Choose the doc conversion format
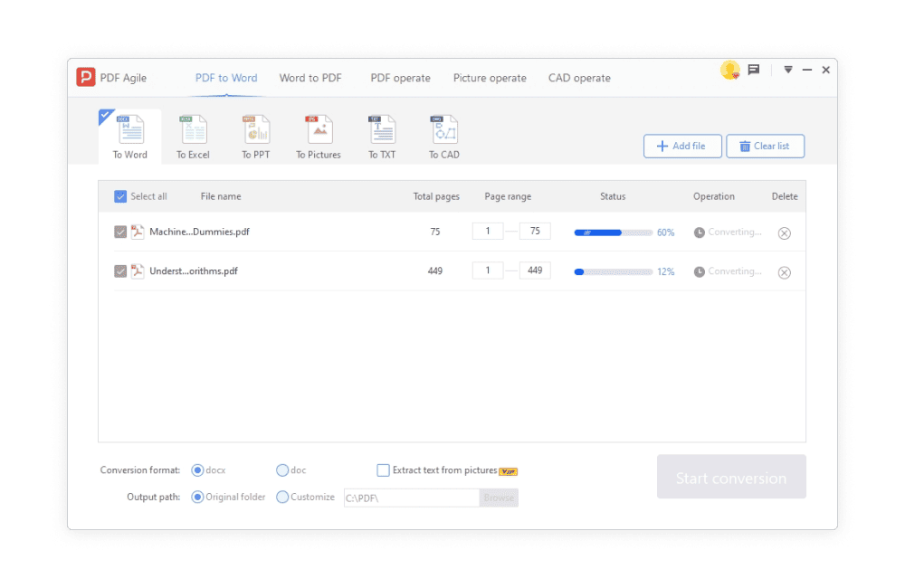 (x=282, y=470)
